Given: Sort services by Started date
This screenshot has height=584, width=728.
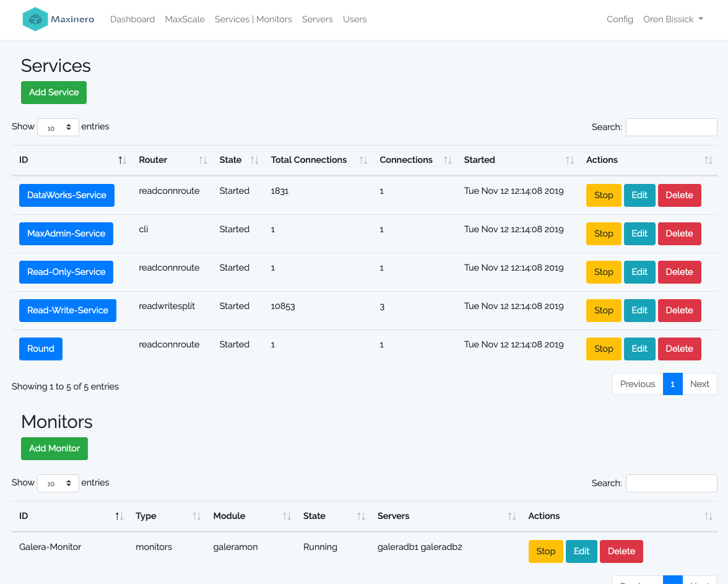Looking at the screenshot, I should pyautogui.click(x=570, y=160).
